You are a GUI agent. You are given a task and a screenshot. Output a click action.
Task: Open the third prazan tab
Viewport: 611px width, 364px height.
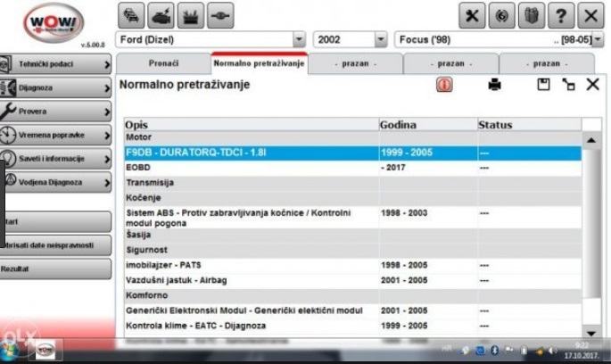pos(546,63)
